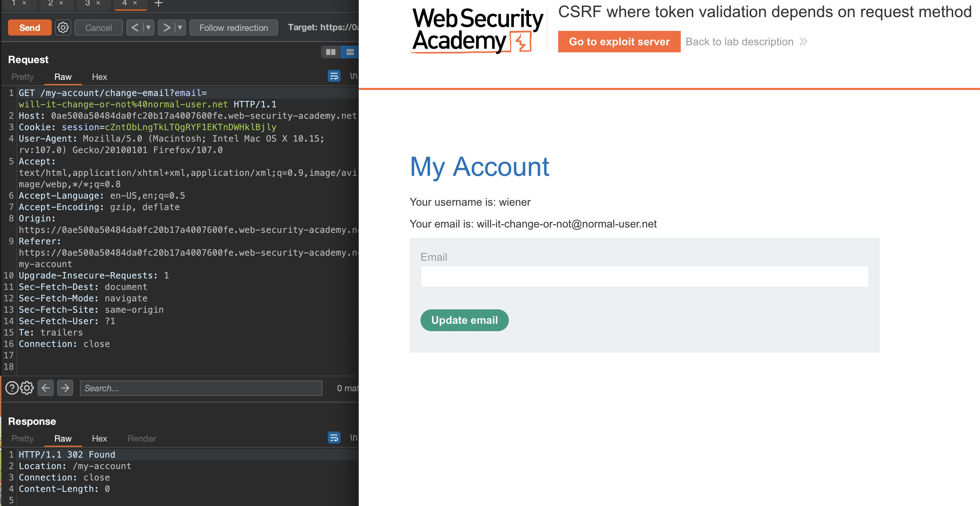Go forward to next request arrow
This screenshot has width=980, height=506.
click(x=167, y=28)
